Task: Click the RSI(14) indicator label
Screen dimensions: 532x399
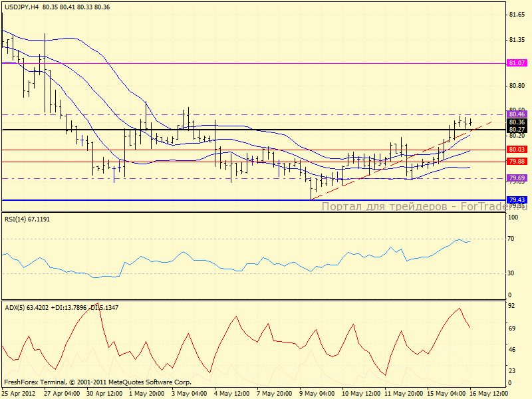Action: click(x=27, y=219)
